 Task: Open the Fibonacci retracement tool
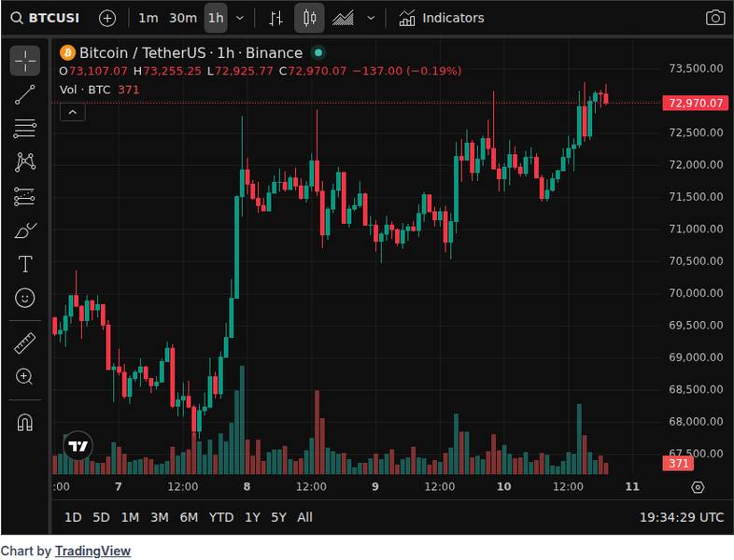[x=25, y=129]
